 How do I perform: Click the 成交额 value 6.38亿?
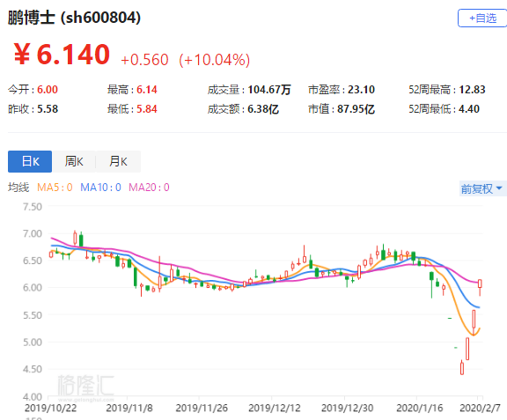coord(263,109)
